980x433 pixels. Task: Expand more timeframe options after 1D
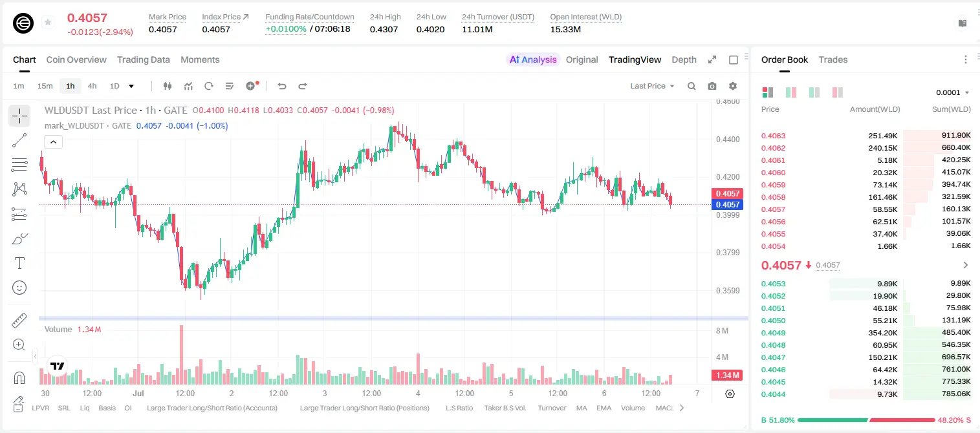[x=131, y=86]
